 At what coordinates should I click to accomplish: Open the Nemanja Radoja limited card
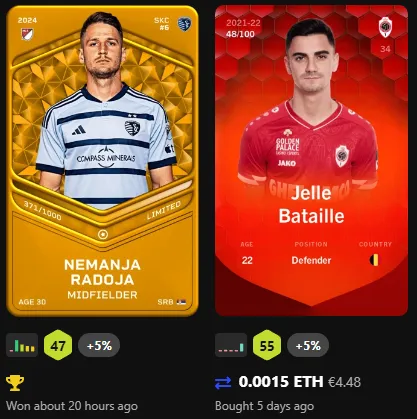pos(102,161)
